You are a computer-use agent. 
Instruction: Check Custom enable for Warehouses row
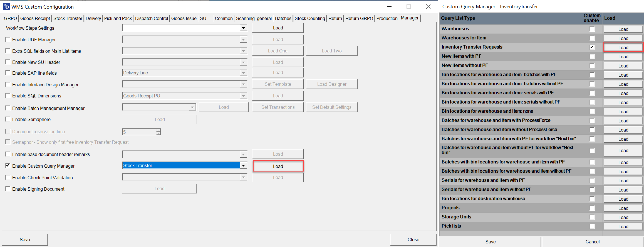(592, 29)
